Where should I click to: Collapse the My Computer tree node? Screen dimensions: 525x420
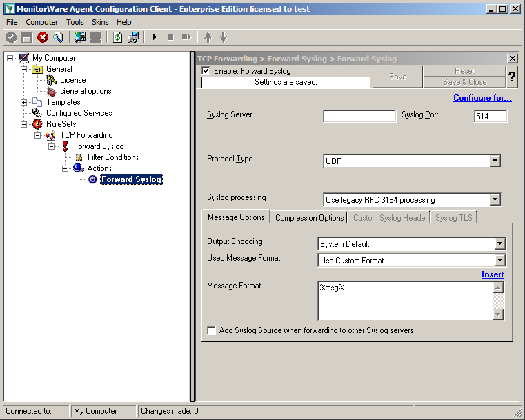[10, 58]
